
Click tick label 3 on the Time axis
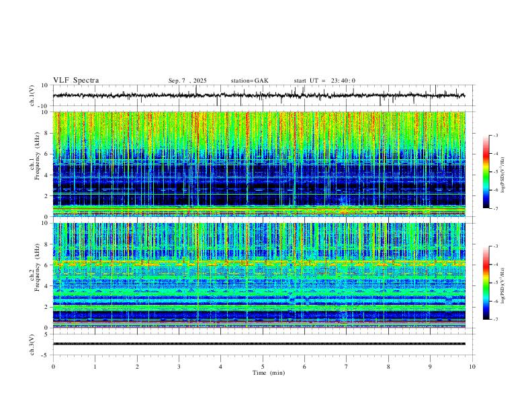point(179,367)
